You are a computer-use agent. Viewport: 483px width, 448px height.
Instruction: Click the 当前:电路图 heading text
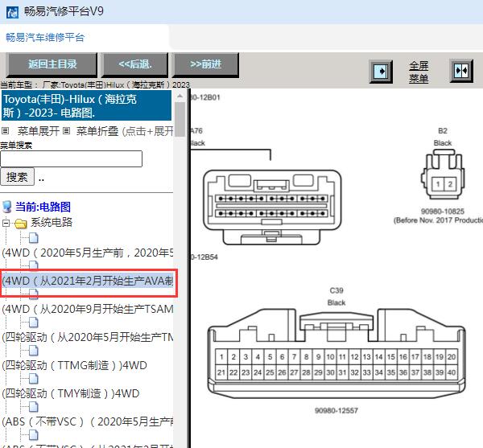43,207
